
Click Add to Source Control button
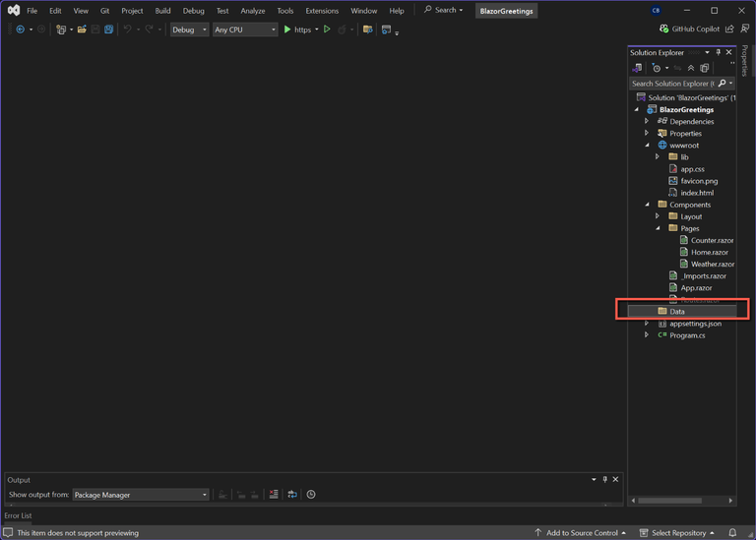(x=581, y=533)
